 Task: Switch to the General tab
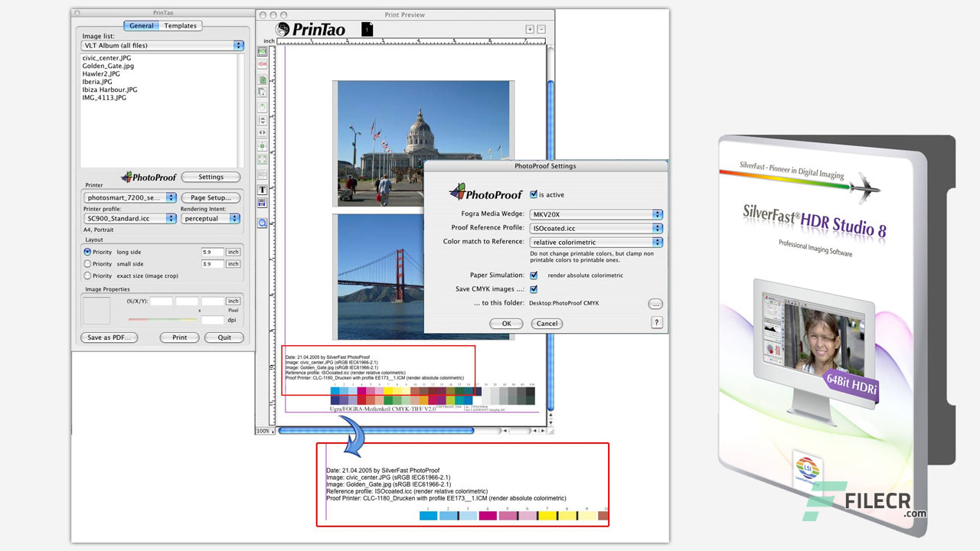(142, 26)
